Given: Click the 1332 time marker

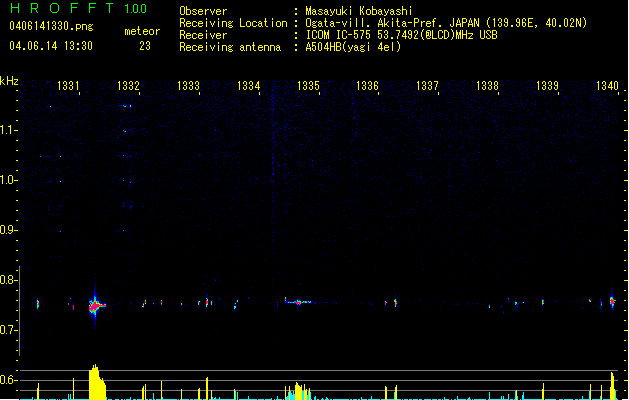Looking at the screenshot, I should [x=128, y=85].
